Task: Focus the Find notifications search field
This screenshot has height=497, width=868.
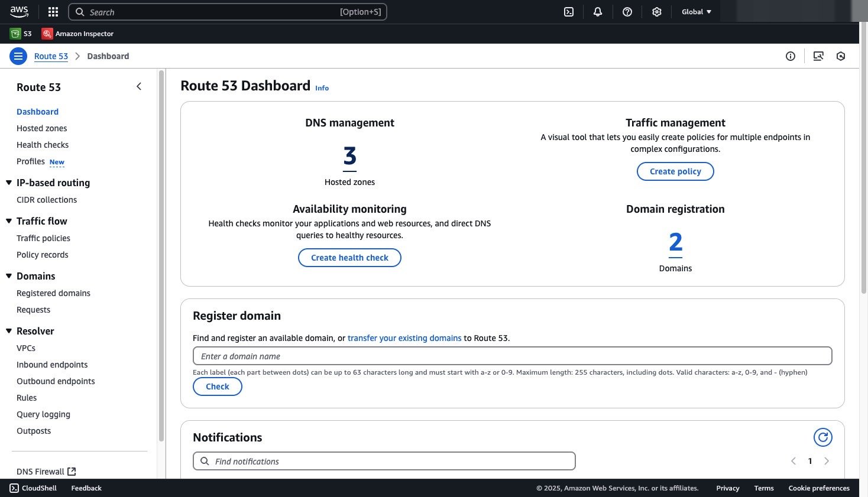Action: 384,461
